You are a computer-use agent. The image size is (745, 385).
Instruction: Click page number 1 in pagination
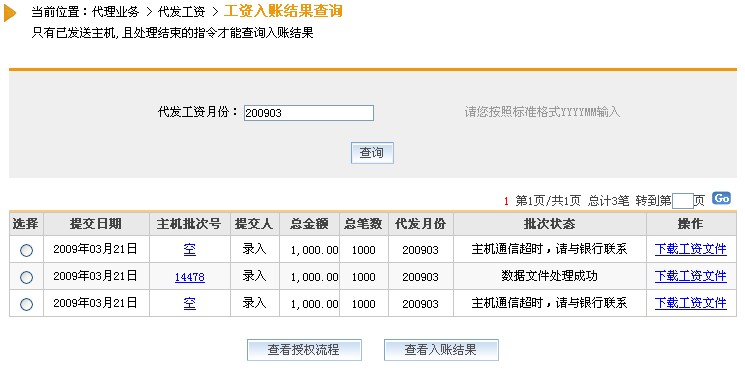[x=506, y=202]
